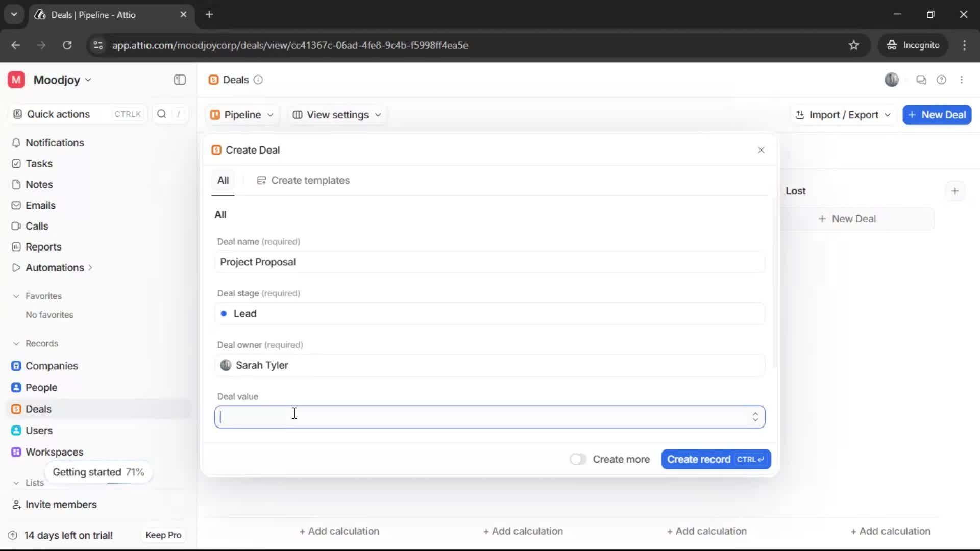Click the search icon in Quick actions
This screenshot has height=551, width=980.
pos(161,114)
